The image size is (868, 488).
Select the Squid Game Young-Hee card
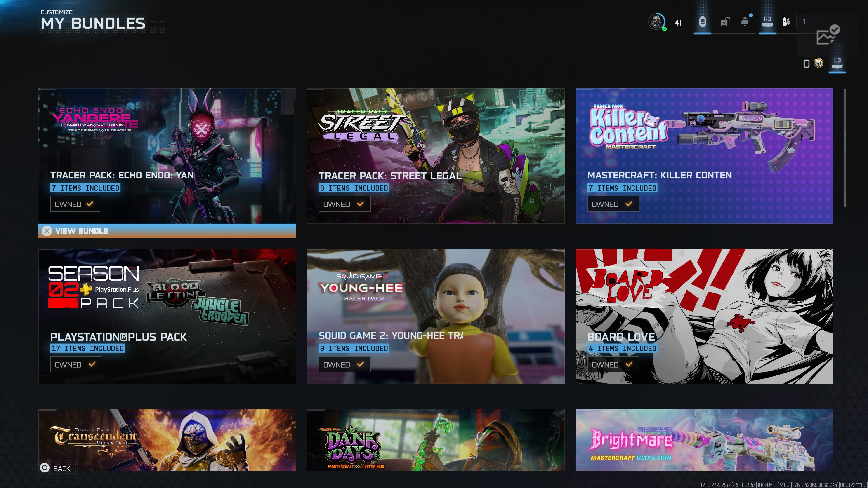436,316
